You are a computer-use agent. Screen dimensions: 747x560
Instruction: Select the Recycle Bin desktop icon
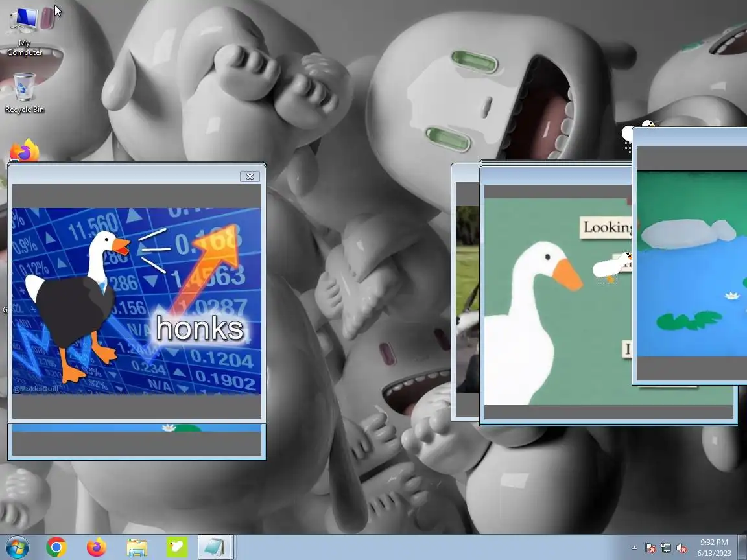[x=25, y=93]
